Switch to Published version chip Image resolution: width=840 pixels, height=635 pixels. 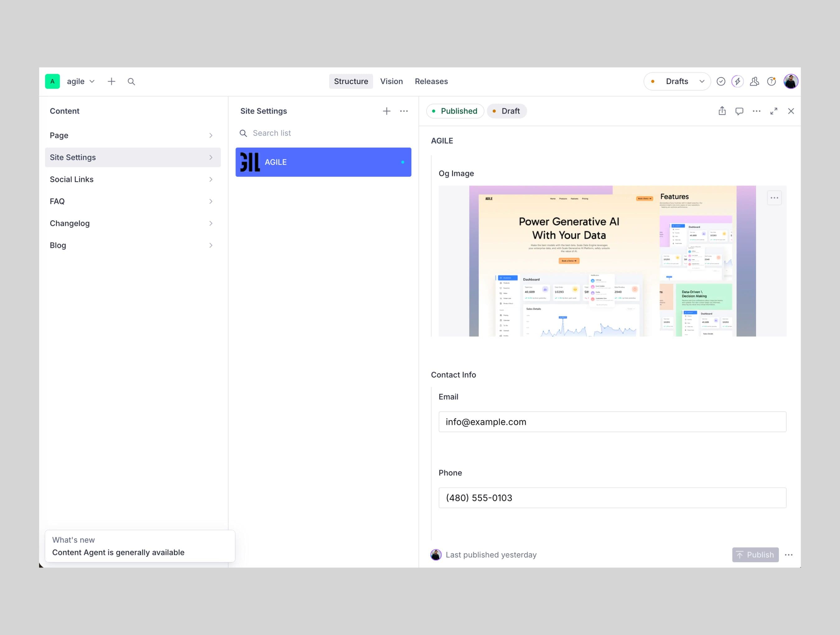pyautogui.click(x=455, y=111)
